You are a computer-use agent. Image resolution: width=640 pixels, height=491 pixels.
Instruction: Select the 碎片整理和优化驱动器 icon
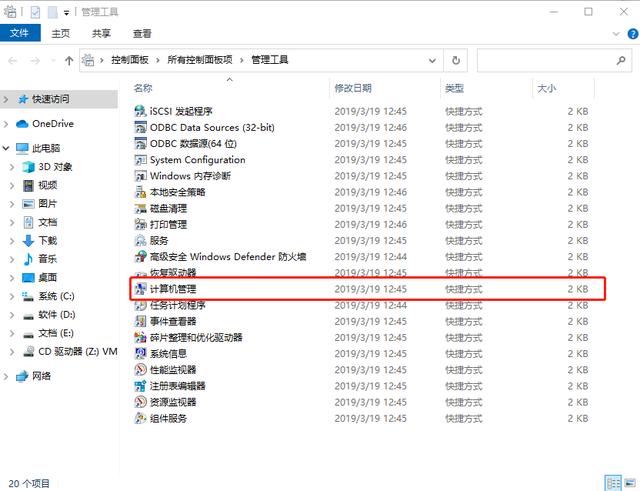pyautogui.click(x=140, y=338)
